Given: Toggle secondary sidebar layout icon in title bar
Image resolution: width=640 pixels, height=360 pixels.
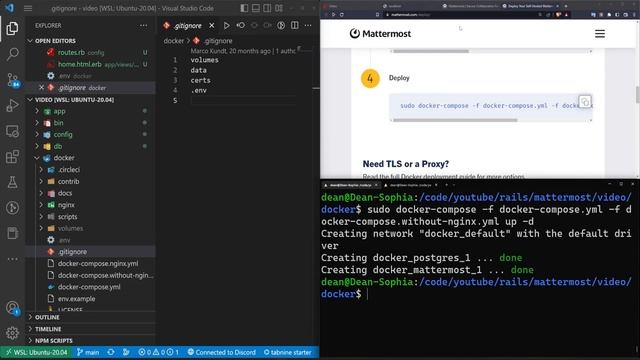Looking at the screenshot, I should pyautogui.click(x=267, y=8).
